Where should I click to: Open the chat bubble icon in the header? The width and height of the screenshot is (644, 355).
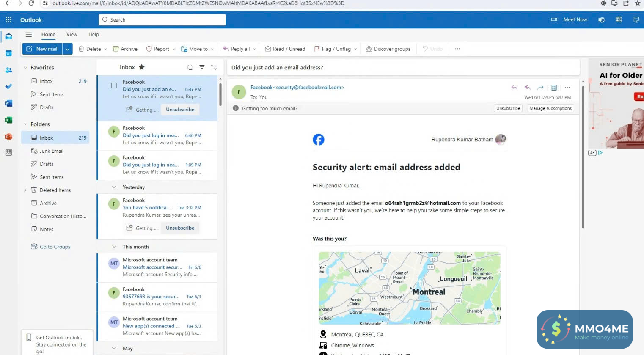point(636,20)
